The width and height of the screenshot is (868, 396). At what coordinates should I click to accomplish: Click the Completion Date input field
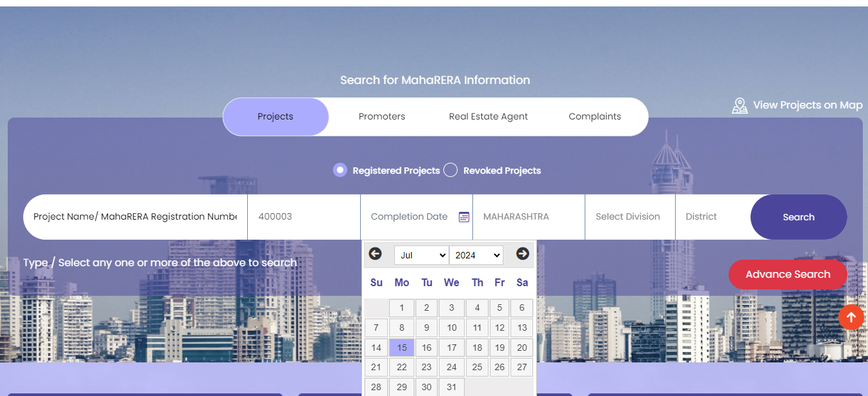(416, 217)
